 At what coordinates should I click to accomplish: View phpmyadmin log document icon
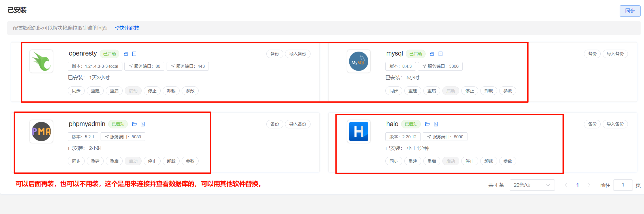click(143, 124)
